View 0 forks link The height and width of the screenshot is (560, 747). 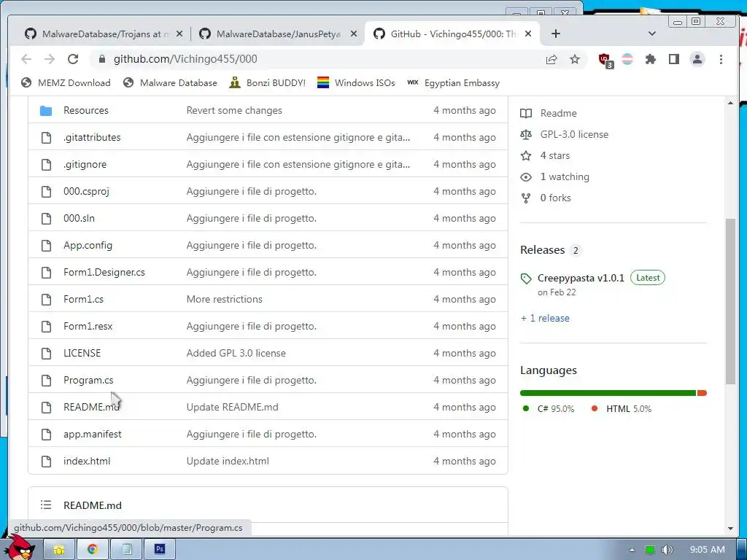[x=546, y=198]
